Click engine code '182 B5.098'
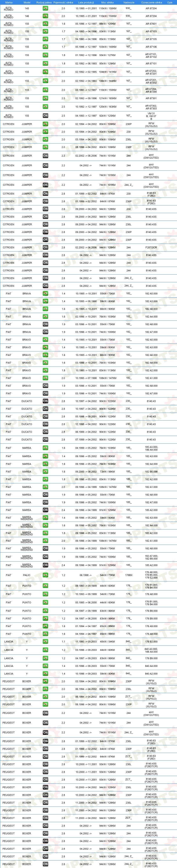Image resolution: width=177 pixels, height=868 pixels. coord(151,472)
